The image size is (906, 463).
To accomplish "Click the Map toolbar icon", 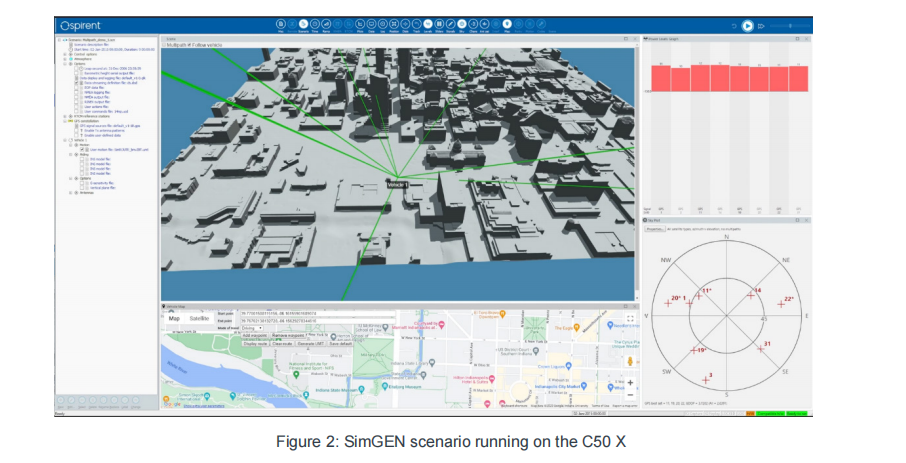I will 507,23.
